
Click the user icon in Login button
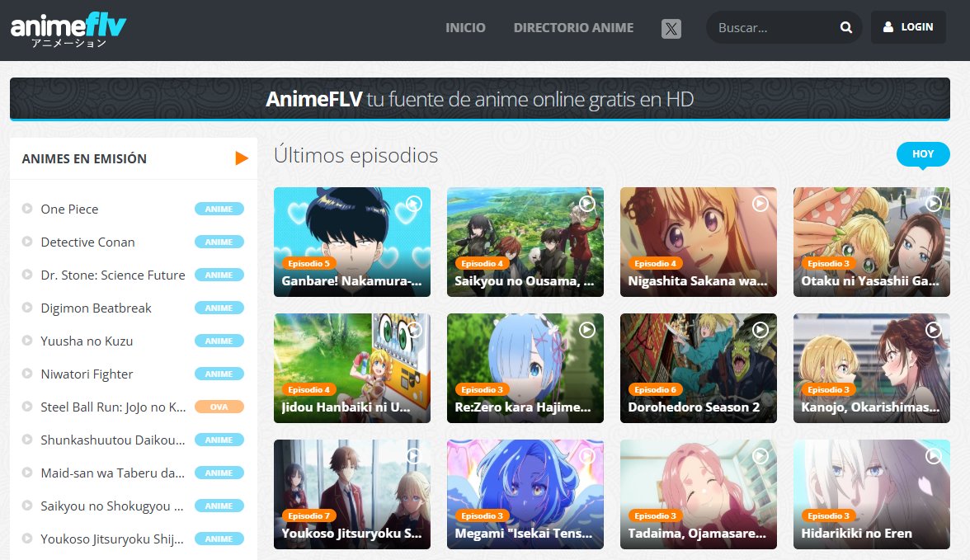click(888, 27)
